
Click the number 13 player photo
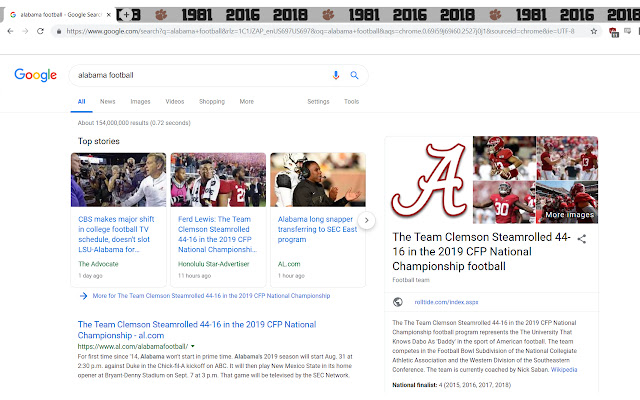567,158
